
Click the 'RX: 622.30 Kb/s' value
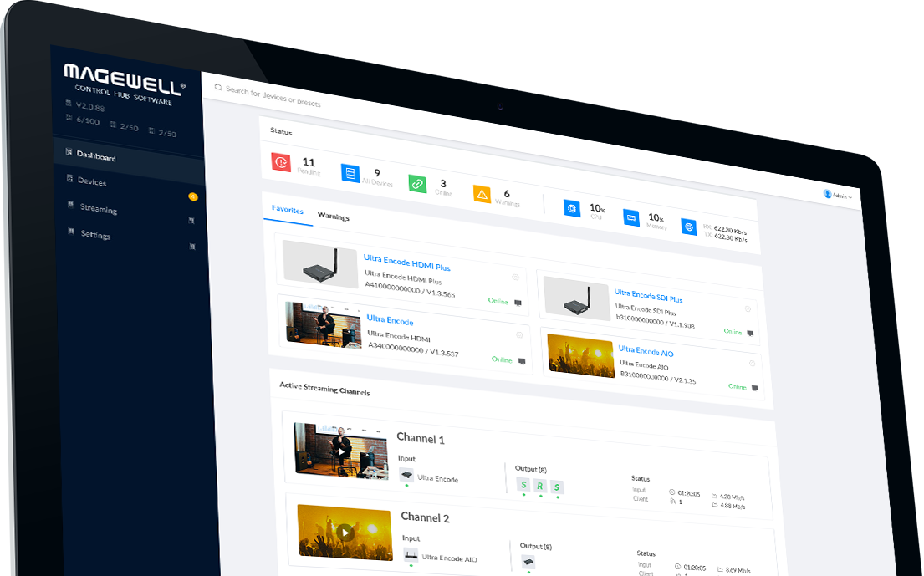pos(725,228)
